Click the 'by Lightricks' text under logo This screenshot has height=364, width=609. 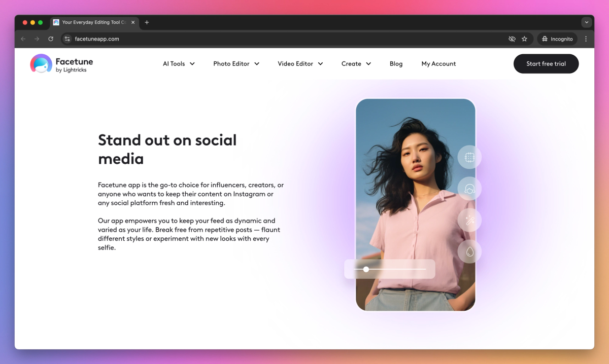pos(71,70)
